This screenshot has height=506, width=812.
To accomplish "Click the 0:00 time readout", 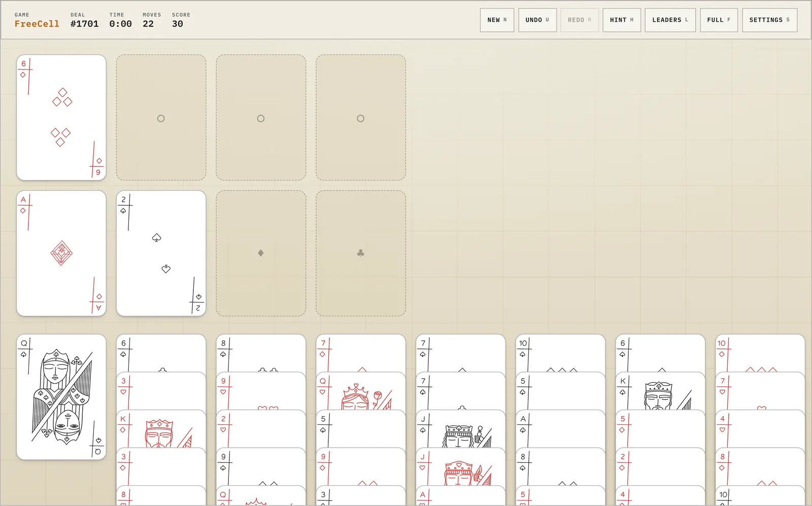I will 120,24.
